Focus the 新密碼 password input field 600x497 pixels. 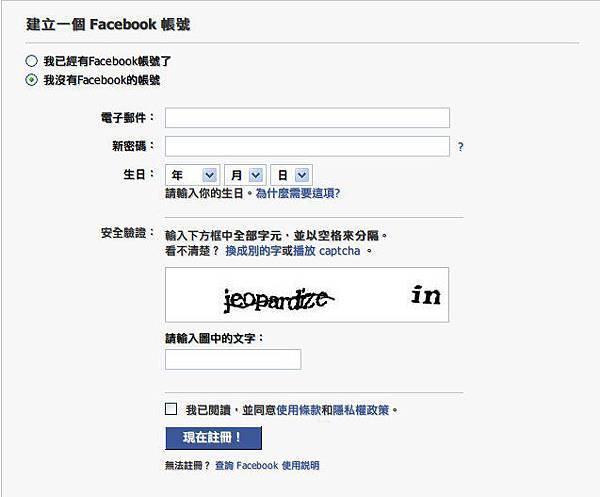[307, 147]
